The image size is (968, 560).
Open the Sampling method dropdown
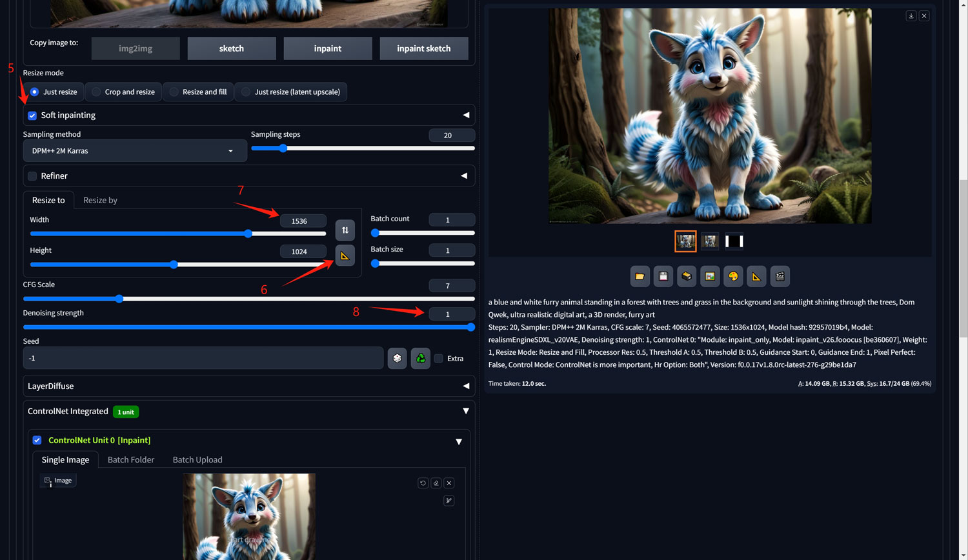135,151
